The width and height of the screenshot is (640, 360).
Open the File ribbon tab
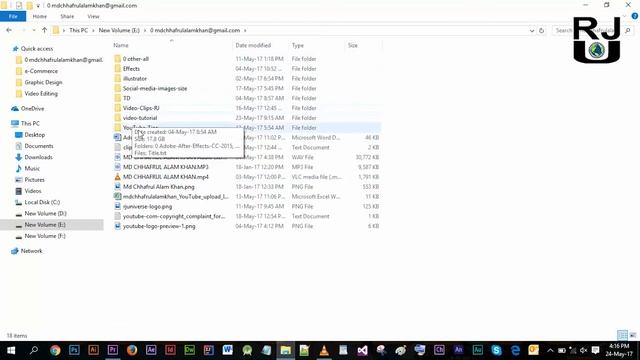(13, 16)
